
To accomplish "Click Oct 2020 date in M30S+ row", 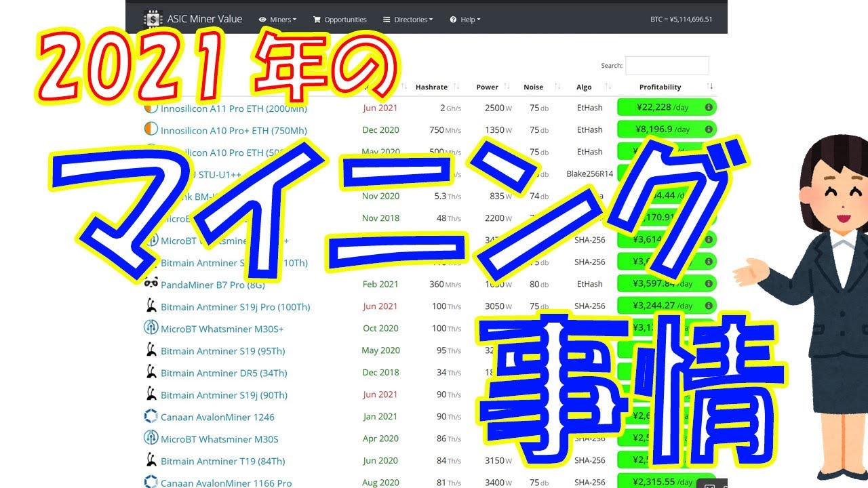I will pos(380,328).
